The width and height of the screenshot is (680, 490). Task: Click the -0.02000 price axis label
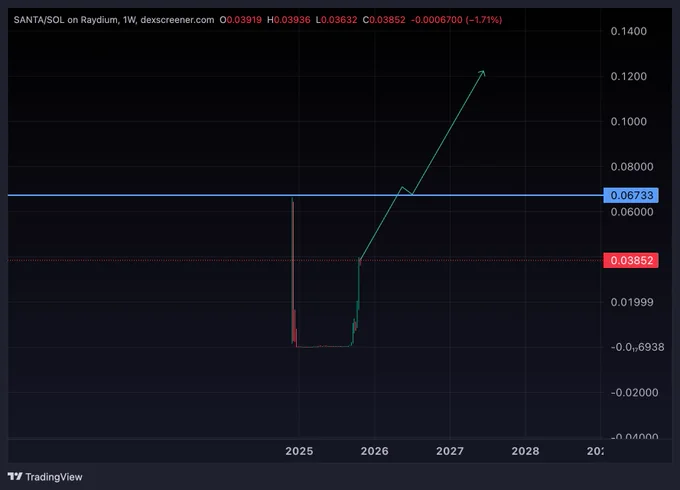coord(634,392)
